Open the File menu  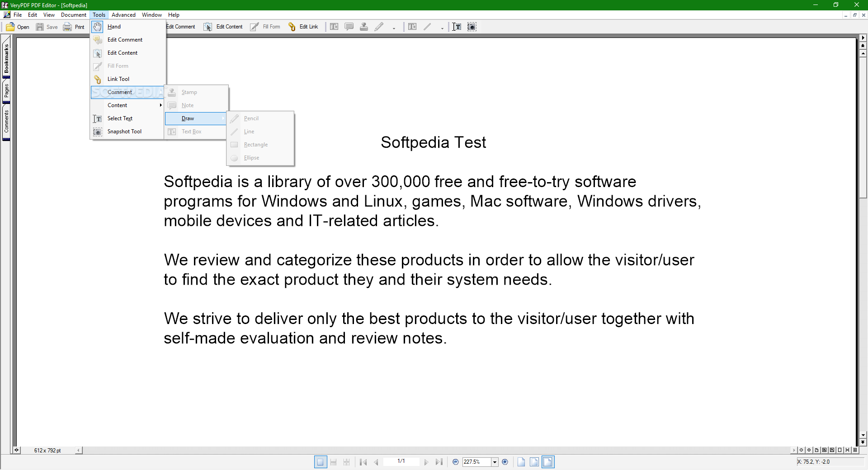tap(18, 15)
